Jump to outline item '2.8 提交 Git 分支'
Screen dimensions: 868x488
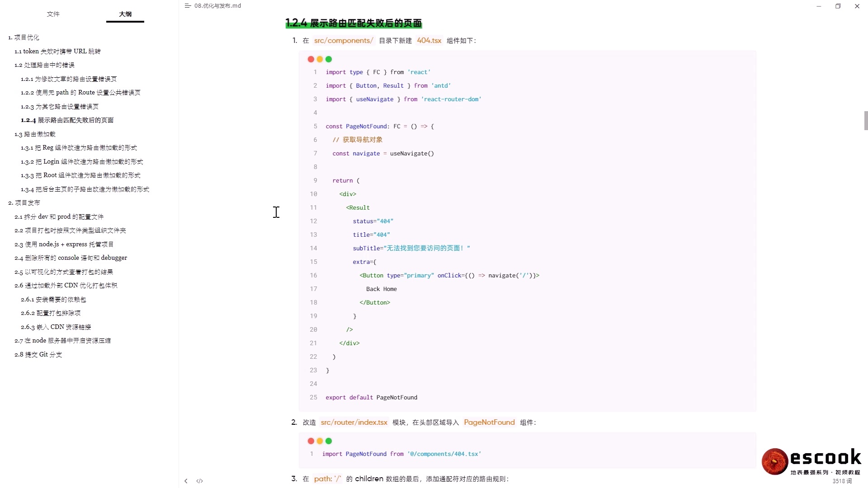pos(38,355)
